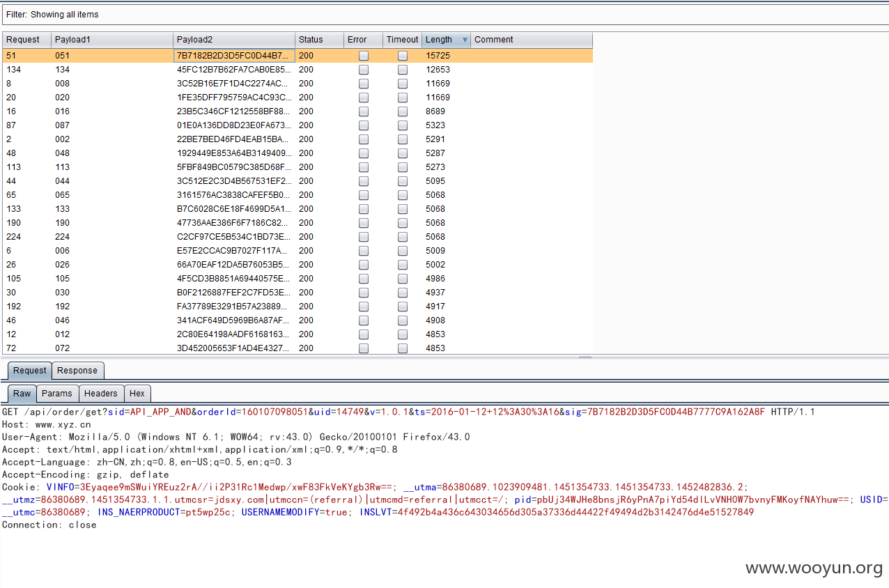Sort by the Timeout column header
889x588 pixels.
click(402, 40)
